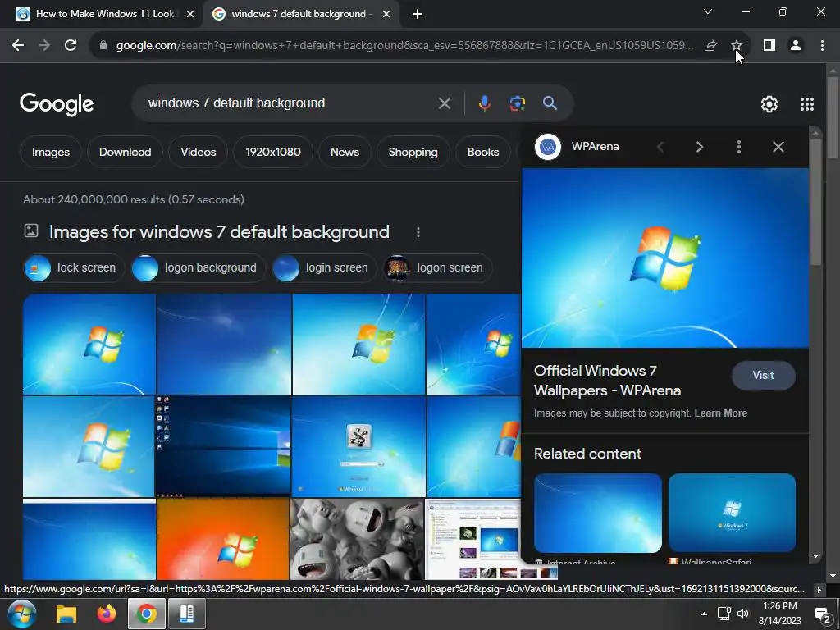Click inside the Google search input field
This screenshot has width=840, height=630.
click(290, 103)
